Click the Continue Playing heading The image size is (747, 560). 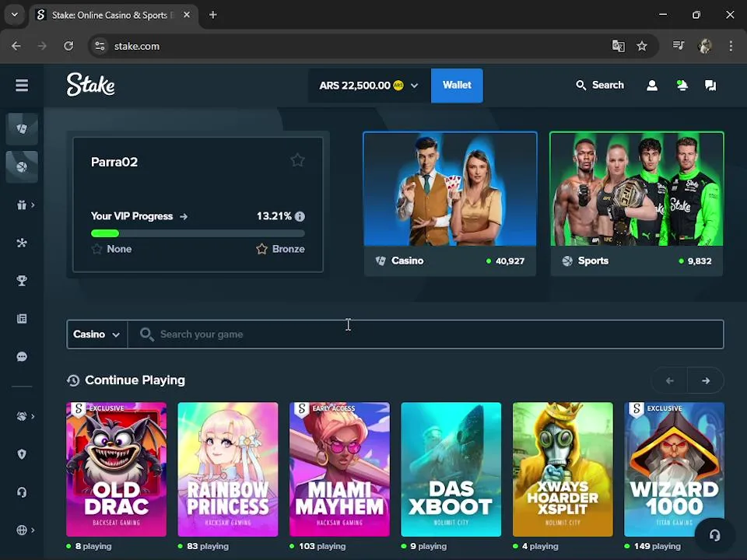[x=135, y=380]
